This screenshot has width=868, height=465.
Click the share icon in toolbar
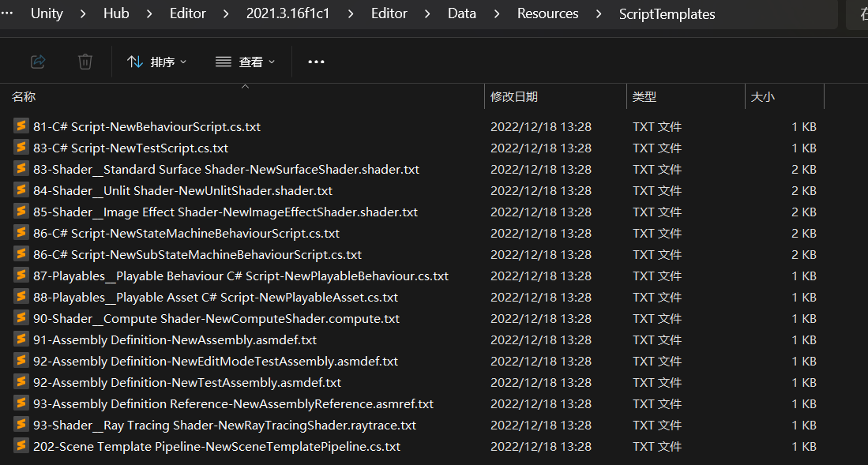pyautogui.click(x=38, y=62)
